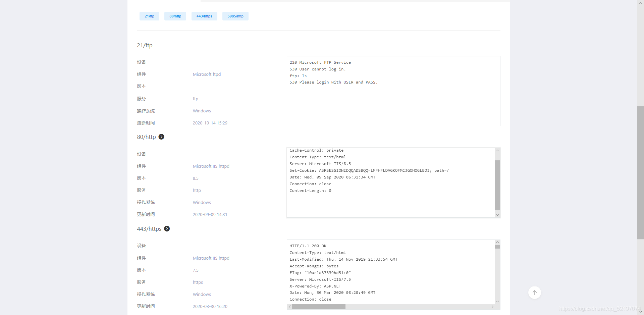This screenshot has width=644, height=315.
Task: Click '220 Microsoft FTP Service' banner line
Action: pyautogui.click(x=320, y=62)
